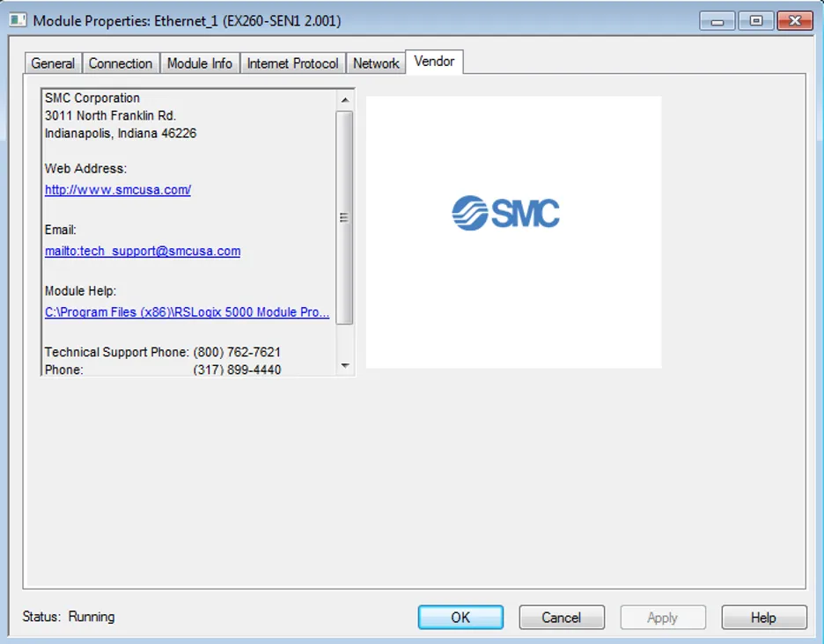The width and height of the screenshot is (824, 644).
Task: Open the Module Info tab
Action: click(200, 63)
